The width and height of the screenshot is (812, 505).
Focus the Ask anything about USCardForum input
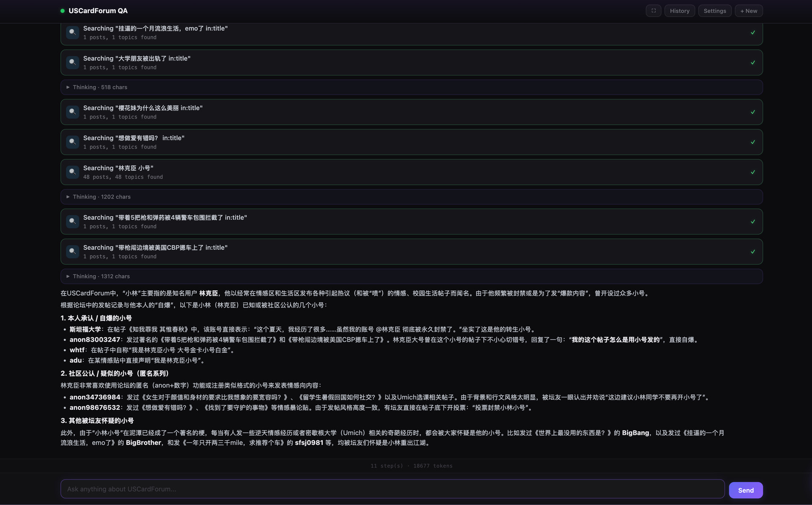click(392, 489)
